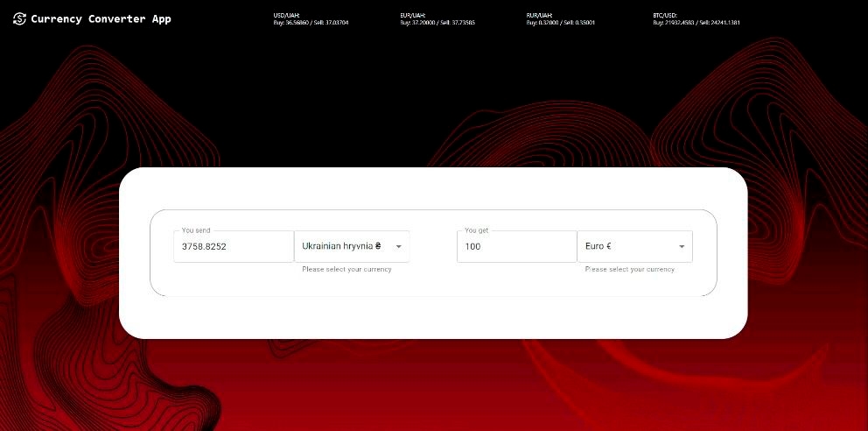
Task: Open the Ukrainian hryvnia currency dropdown
Action: 352,246
